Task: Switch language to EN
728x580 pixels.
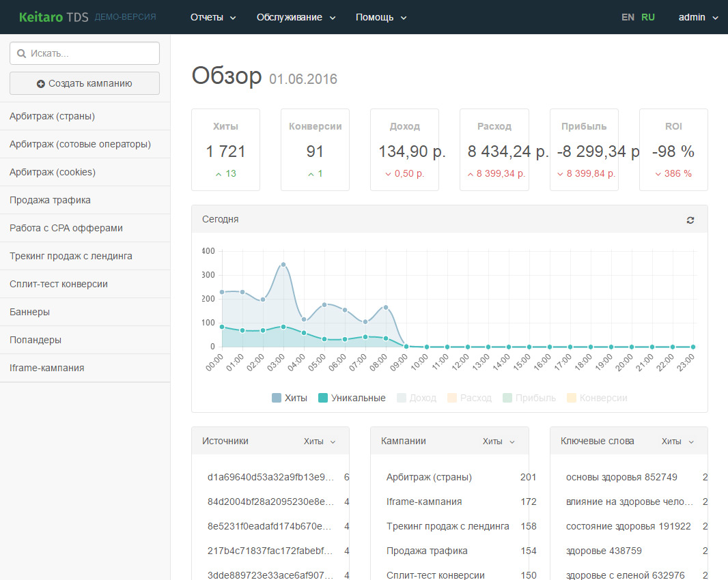Action: tap(628, 17)
